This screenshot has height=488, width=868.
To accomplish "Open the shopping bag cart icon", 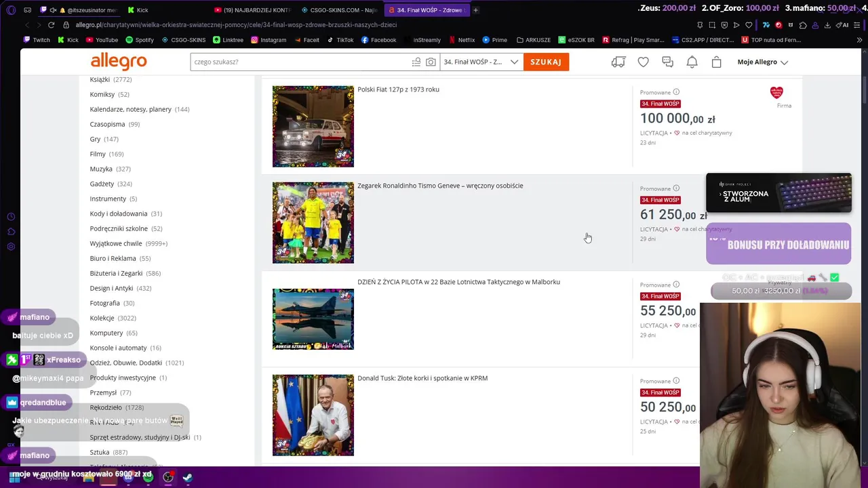I will pos(716,62).
